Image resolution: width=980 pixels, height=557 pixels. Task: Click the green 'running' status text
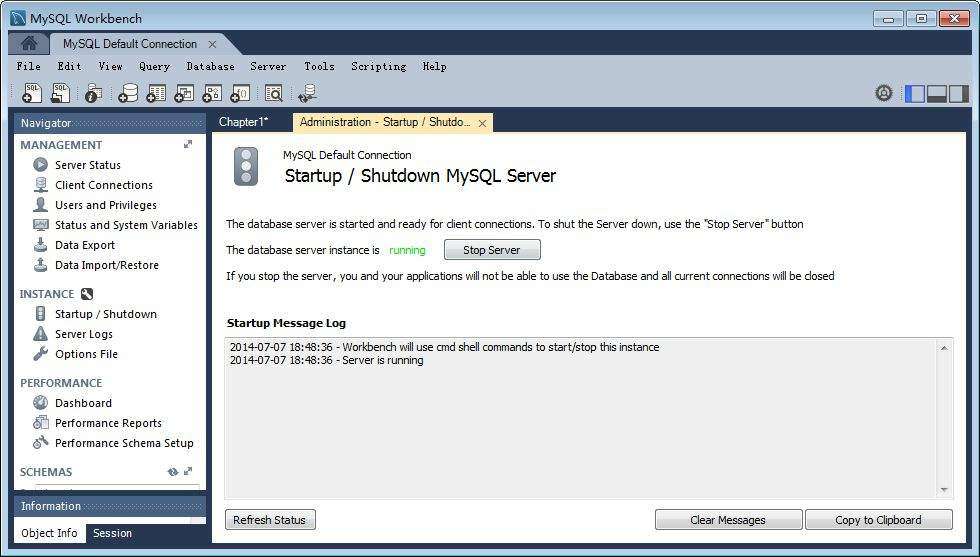pos(407,250)
